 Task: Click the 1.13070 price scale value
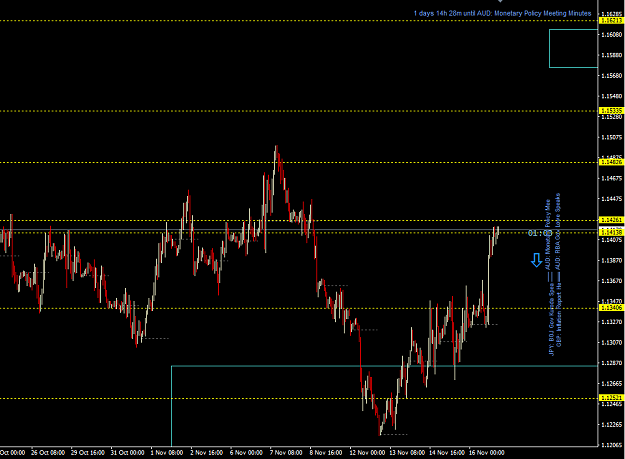coord(612,343)
